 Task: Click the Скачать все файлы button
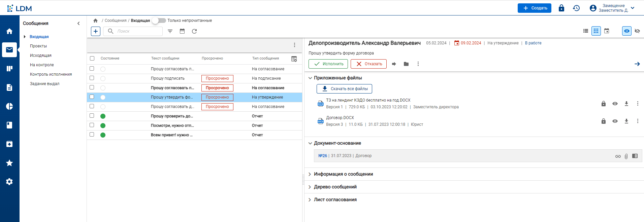click(344, 89)
